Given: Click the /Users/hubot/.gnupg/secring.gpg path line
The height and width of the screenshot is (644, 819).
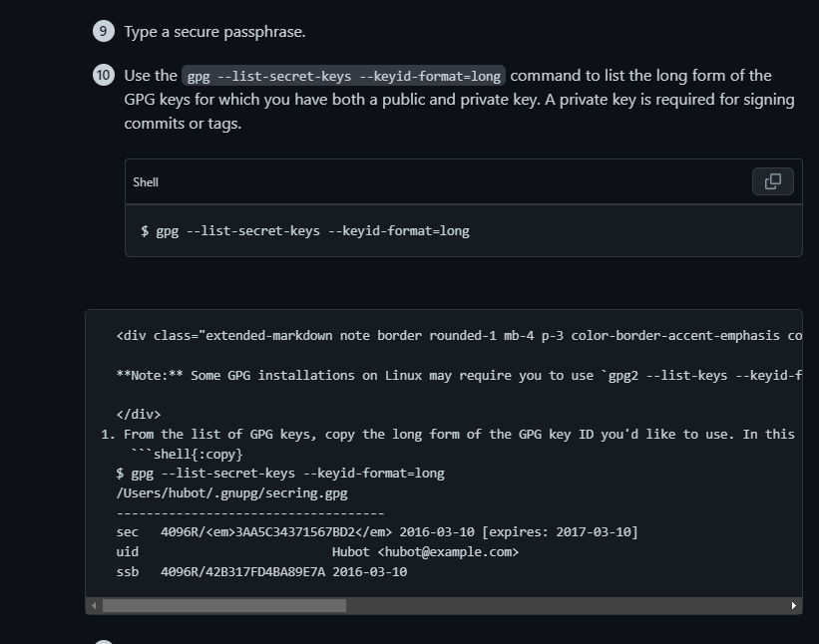Looking at the screenshot, I should click(231, 493).
